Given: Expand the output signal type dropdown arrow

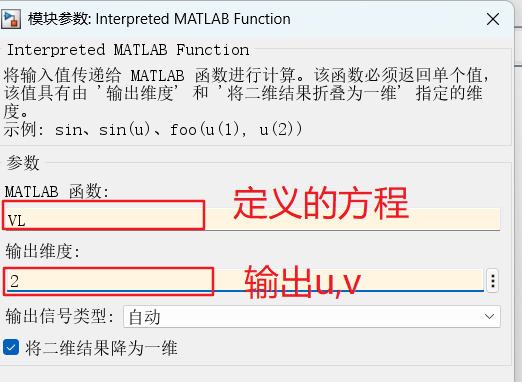Looking at the screenshot, I should 489,316.
